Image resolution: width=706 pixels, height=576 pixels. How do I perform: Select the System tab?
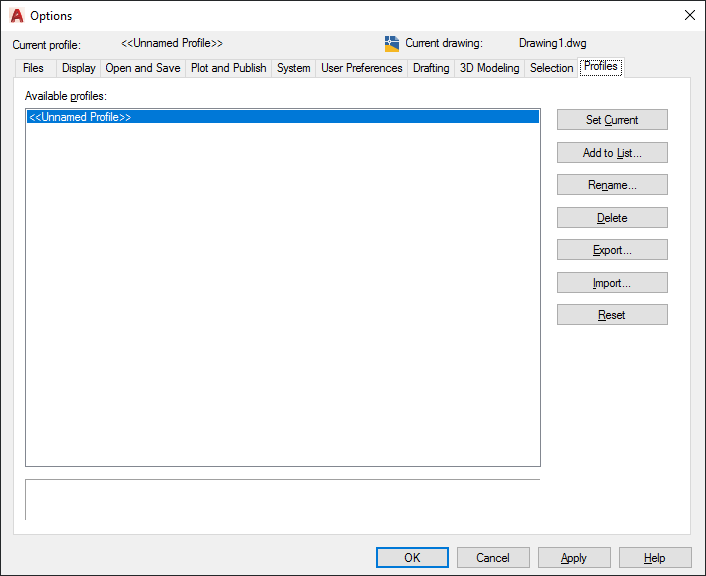[294, 68]
